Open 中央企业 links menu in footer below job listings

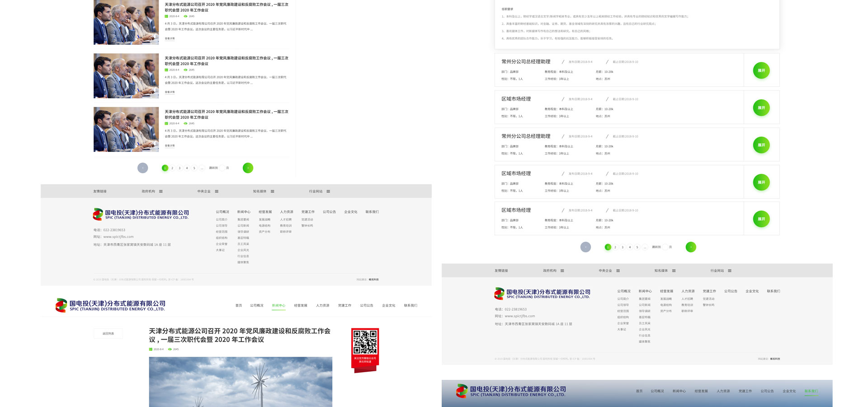click(618, 271)
